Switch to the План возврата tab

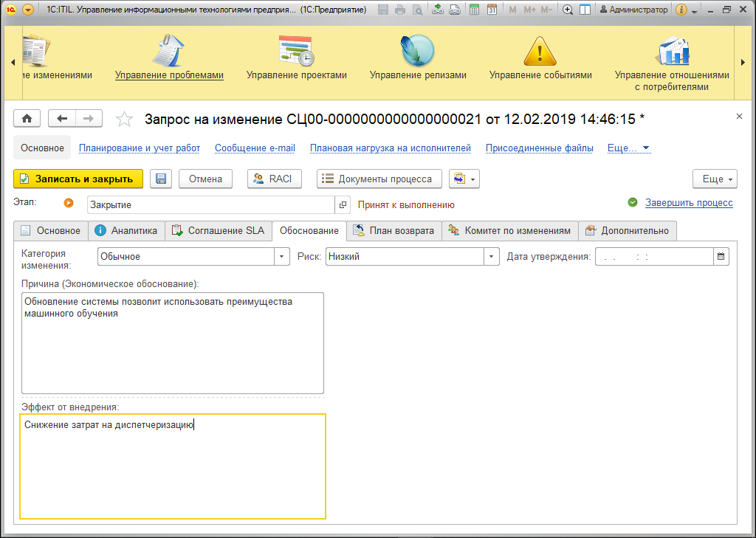click(x=394, y=231)
